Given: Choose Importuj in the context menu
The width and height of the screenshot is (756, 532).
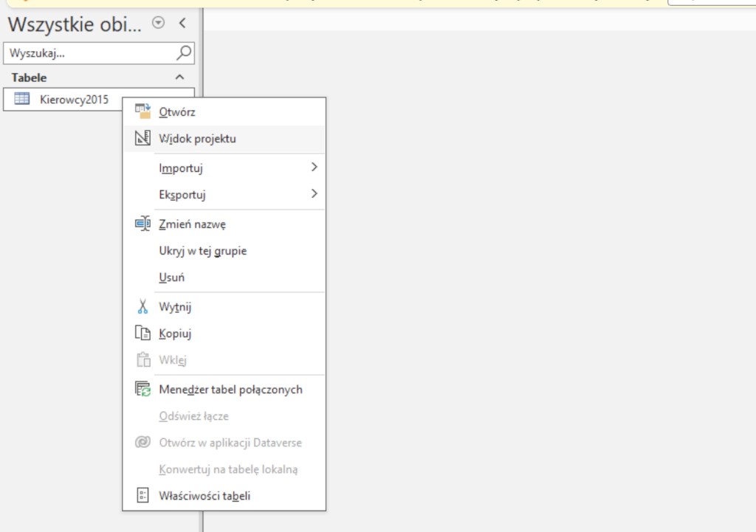Looking at the screenshot, I should [181, 168].
